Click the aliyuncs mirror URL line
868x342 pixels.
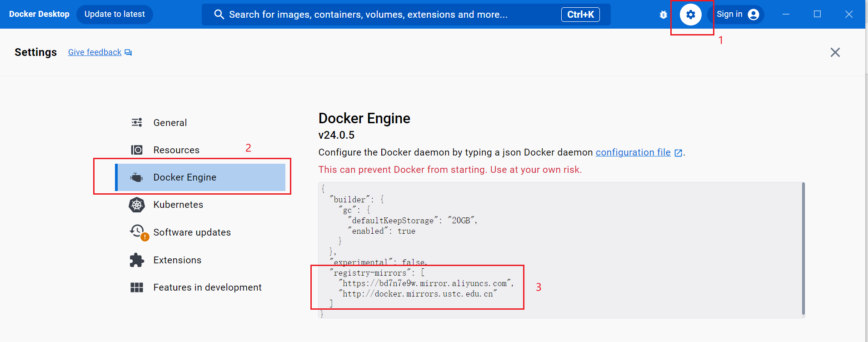click(426, 283)
